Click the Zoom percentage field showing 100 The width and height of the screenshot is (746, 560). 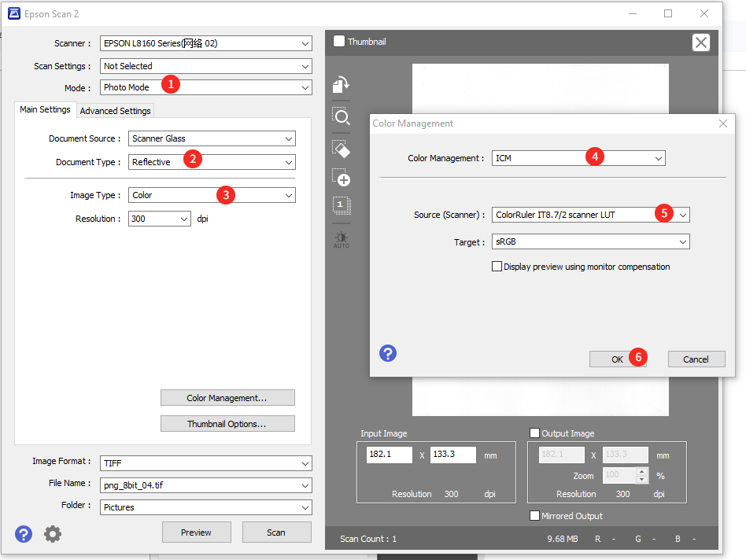pyautogui.click(x=620, y=475)
